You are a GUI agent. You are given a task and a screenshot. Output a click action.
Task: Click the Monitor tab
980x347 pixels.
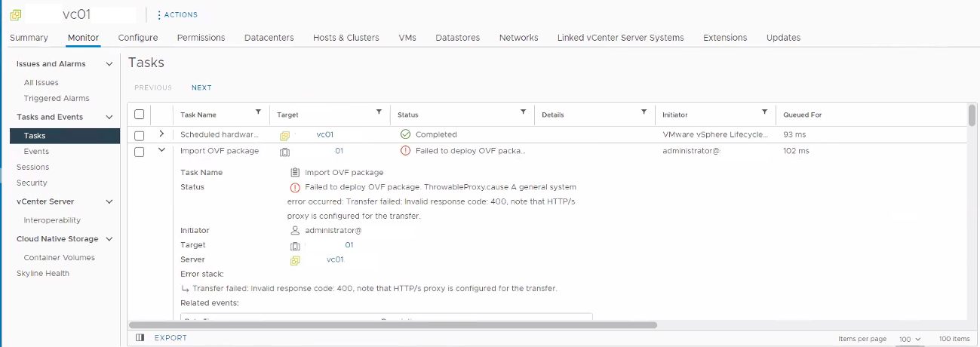point(83,38)
